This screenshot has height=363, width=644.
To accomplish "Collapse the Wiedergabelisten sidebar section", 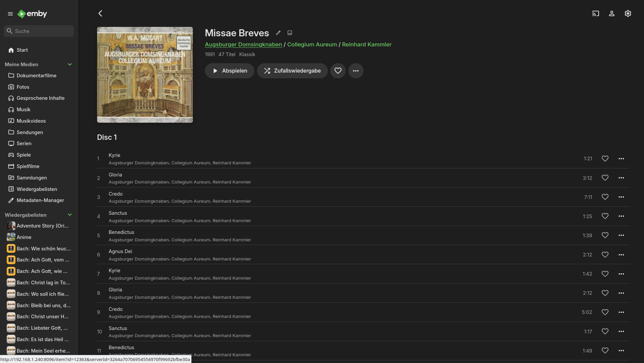I will coord(70,215).
